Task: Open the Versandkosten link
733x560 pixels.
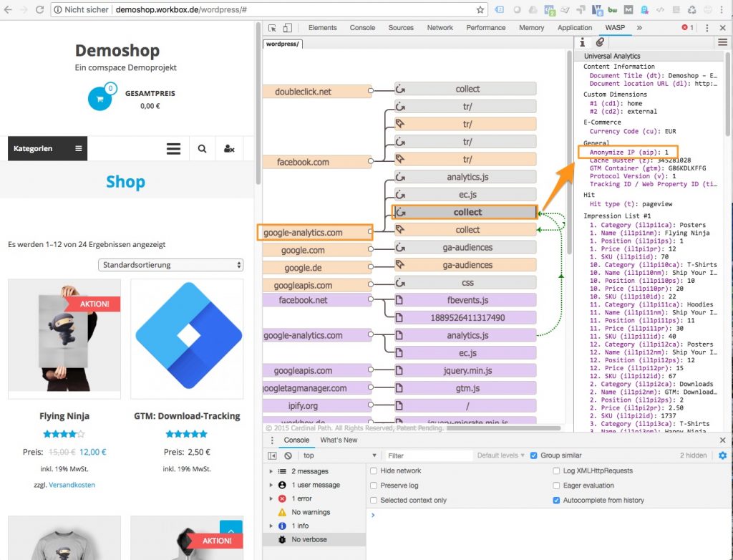Action: tap(72, 485)
